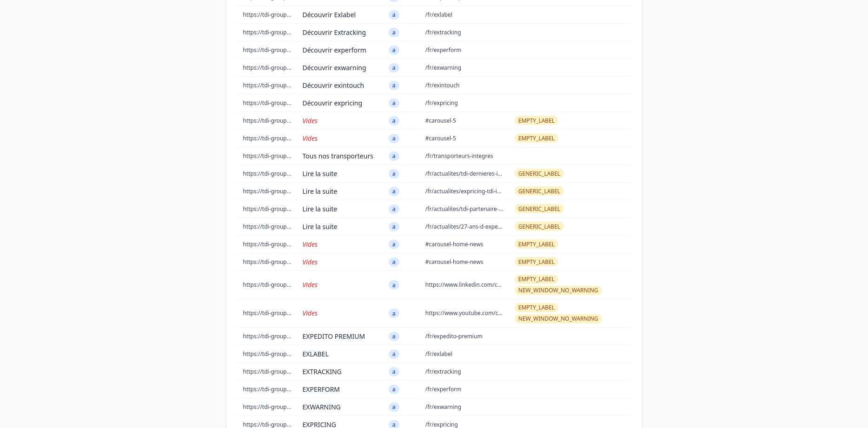Select /fr/exlabel in the uppercase EXLABEL row
Image resolution: width=868 pixels, height=428 pixels.
pyautogui.click(x=438, y=354)
